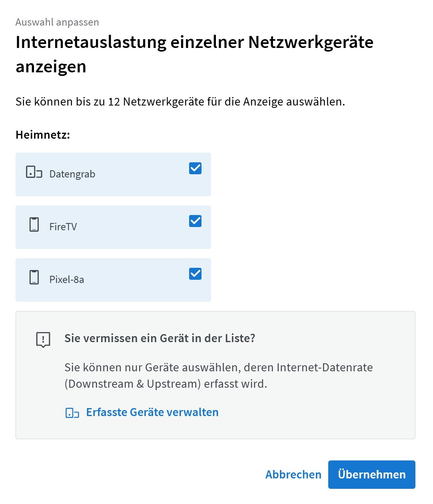Select the Pixel-8a device name
433x504 pixels.
pyautogui.click(x=67, y=280)
